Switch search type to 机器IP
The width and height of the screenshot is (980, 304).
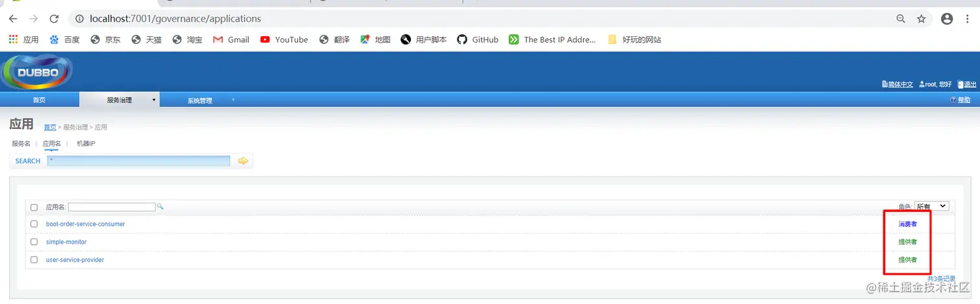[x=86, y=144]
